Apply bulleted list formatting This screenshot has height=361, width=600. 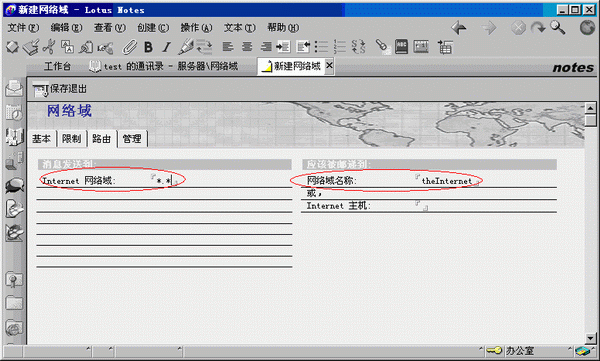321,47
